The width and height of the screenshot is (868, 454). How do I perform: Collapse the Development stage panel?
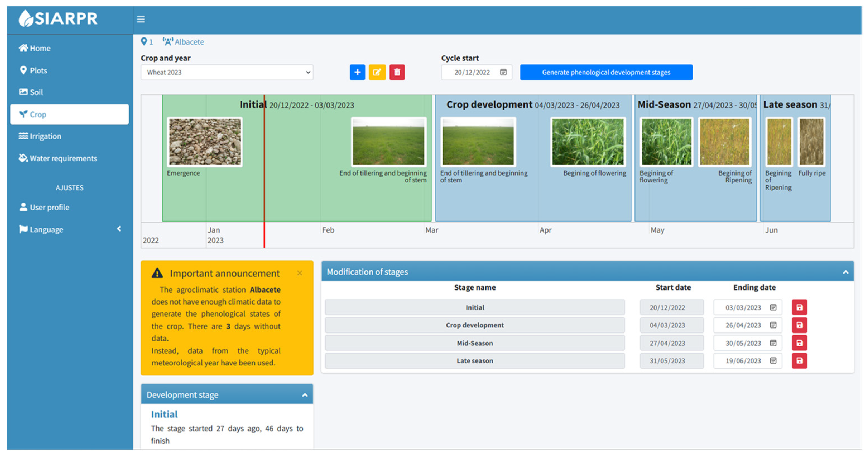click(x=305, y=395)
